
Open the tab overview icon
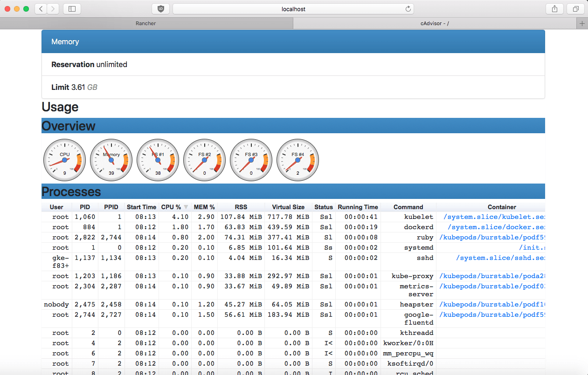tap(576, 8)
